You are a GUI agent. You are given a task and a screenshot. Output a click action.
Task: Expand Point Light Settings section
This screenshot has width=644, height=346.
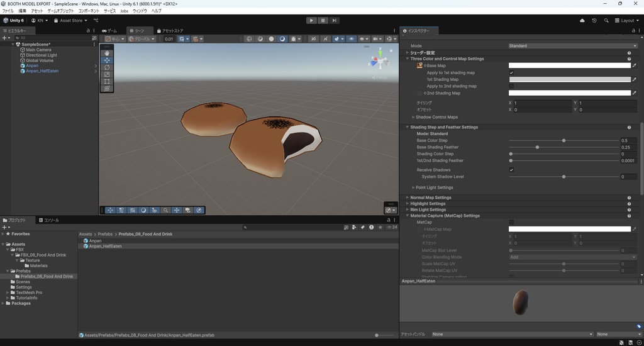pyautogui.click(x=413, y=188)
